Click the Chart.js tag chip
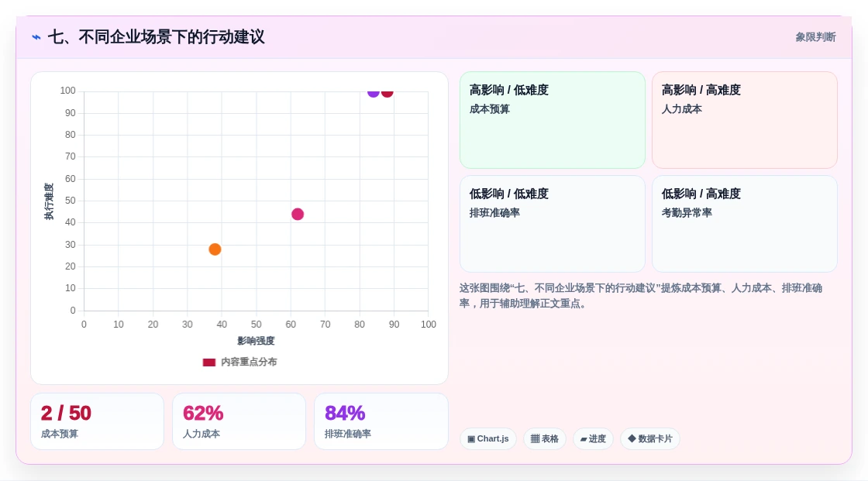Screen dimensions: 868x481 tap(488, 439)
